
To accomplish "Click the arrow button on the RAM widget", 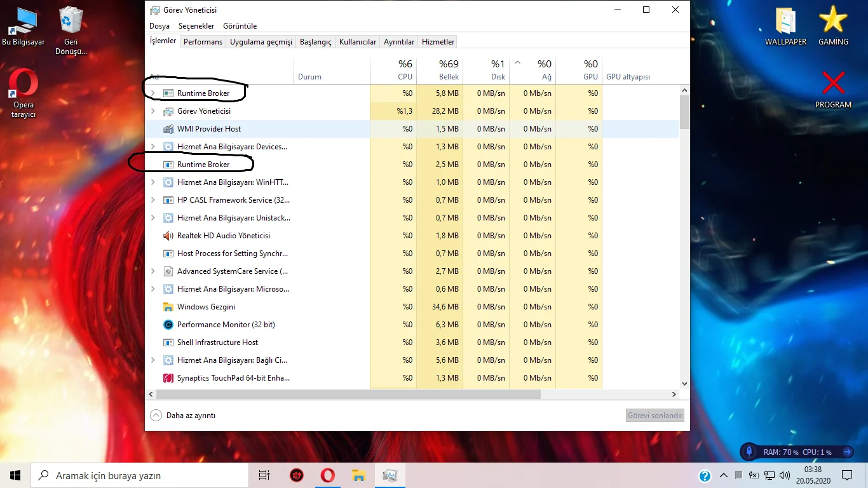I will tap(847, 452).
